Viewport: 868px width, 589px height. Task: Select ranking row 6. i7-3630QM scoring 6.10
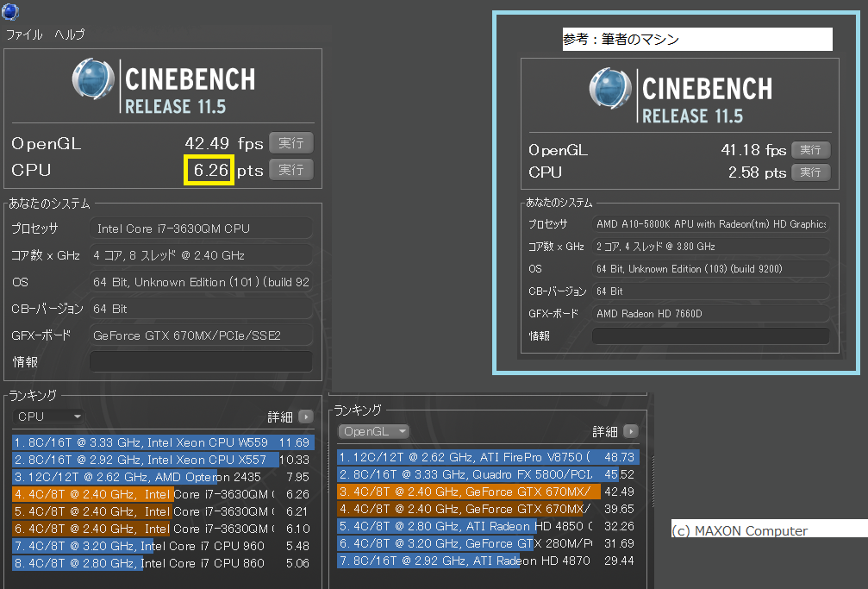click(163, 529)
